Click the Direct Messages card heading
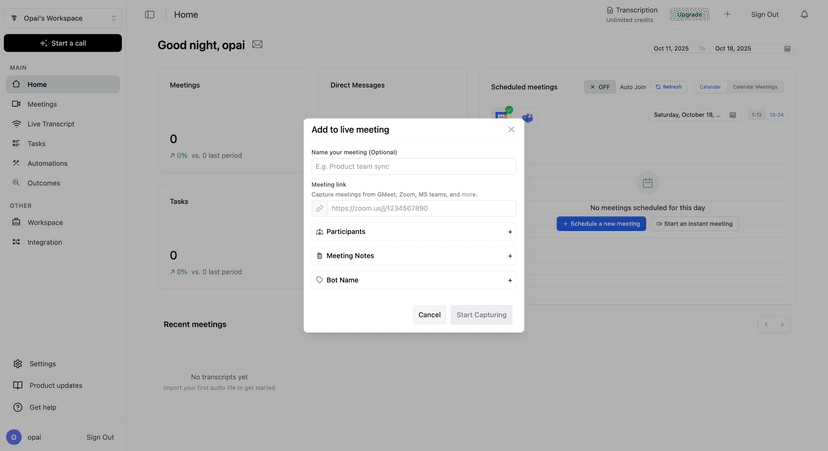Image resolution: width=828 pixels, height=451 pixels. click(x=357, y=85)
